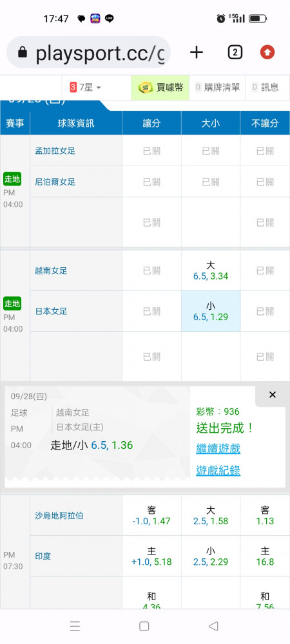Deselect highlighted 小 6.5, 1.29 option
This screenshot has height=644, width=290.
pyautogui.click(x=211, y=311)
